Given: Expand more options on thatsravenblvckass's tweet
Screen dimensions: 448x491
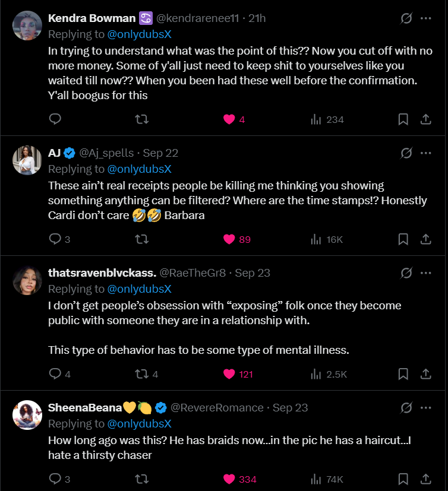Looking at the screenshot, I should (425, 273).
